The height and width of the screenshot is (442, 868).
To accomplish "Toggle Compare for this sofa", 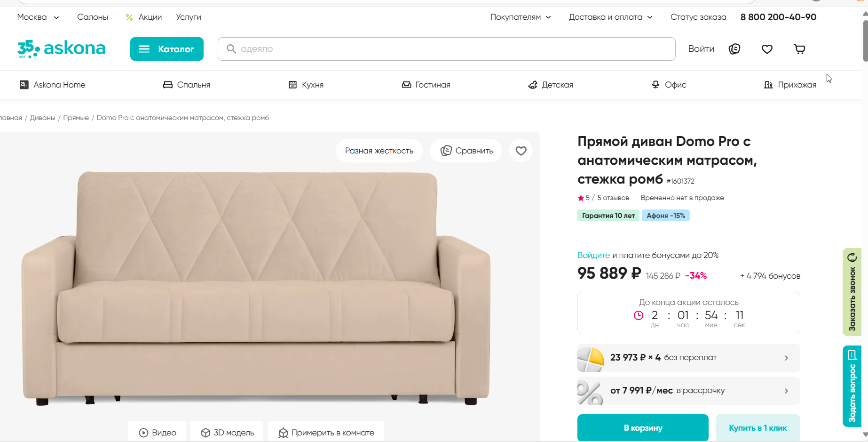I will point(466,151).
